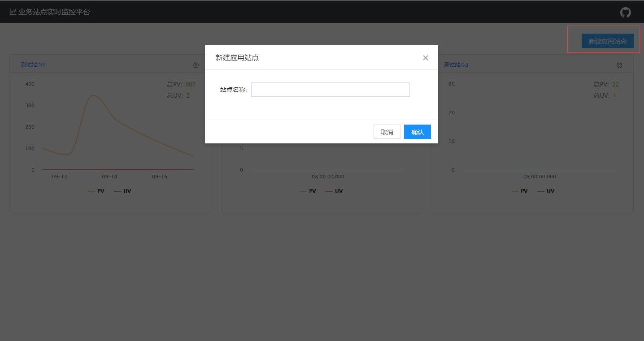Click the 09-14 axis label
Image resolution: width=644 pixels, height=341 pixels.
click(x=109, y=177)
